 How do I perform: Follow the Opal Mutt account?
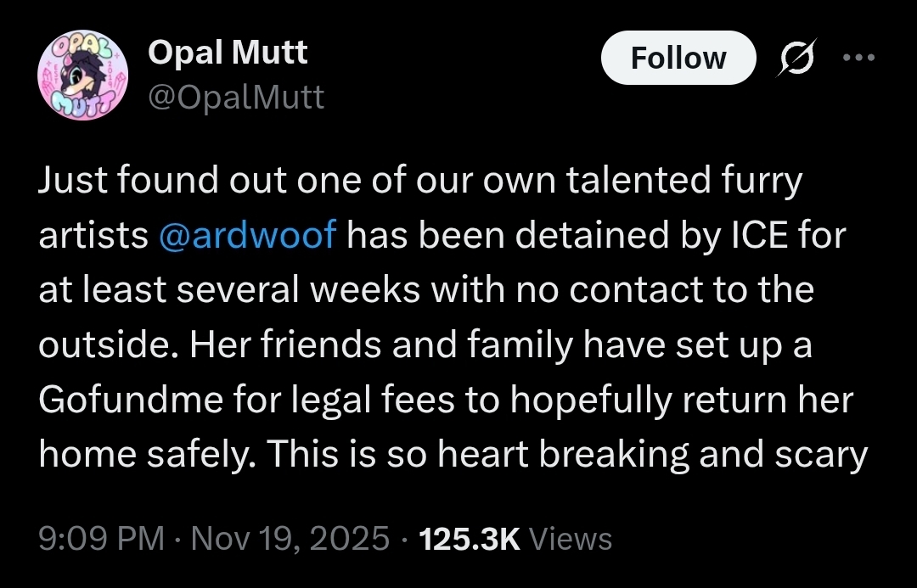tap(678, 58)
